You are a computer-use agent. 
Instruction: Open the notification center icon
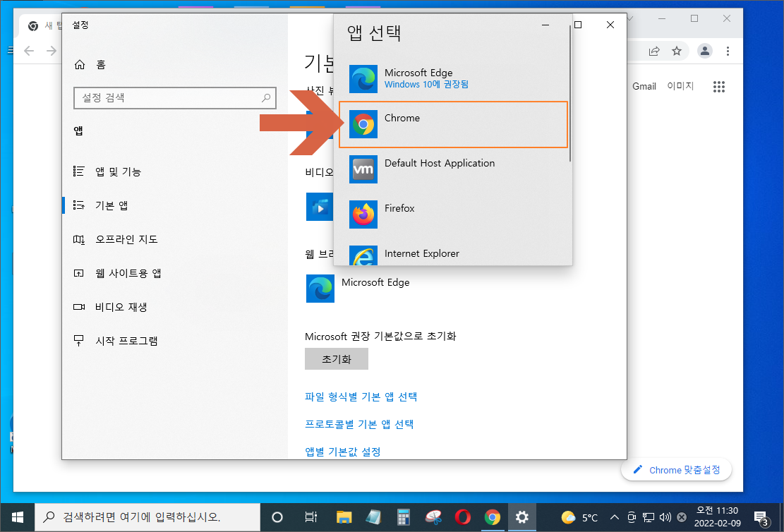(761, 517)
